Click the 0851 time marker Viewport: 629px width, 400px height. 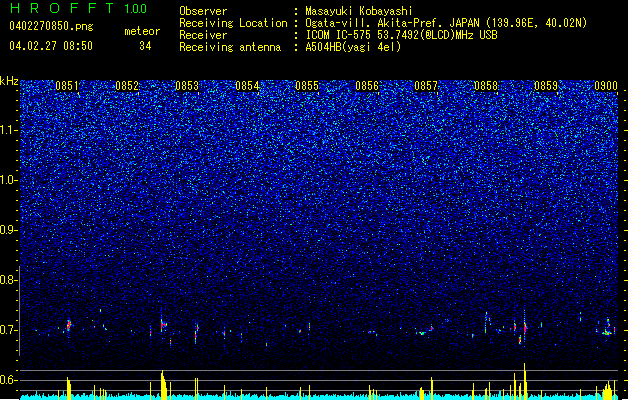click(x=67, y=86)
